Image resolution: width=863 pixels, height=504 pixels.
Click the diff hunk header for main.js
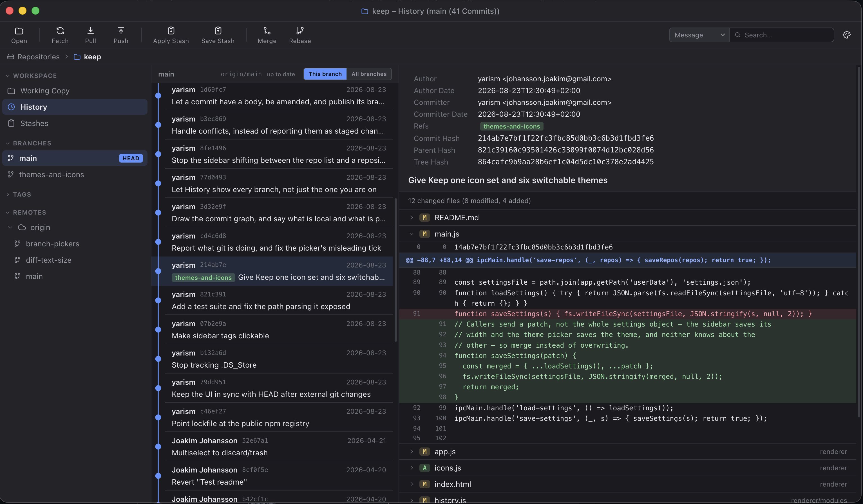click(x=627, y=260)
